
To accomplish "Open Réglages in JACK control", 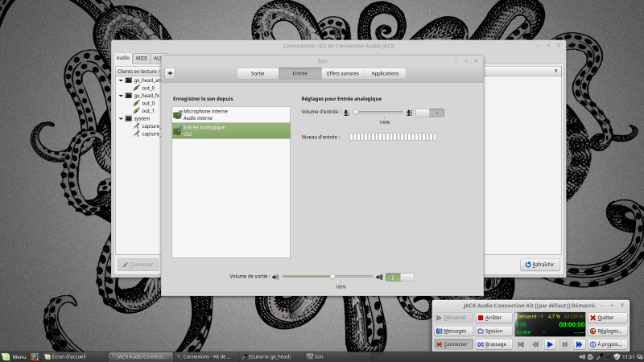I will click(x=607, y=331).
